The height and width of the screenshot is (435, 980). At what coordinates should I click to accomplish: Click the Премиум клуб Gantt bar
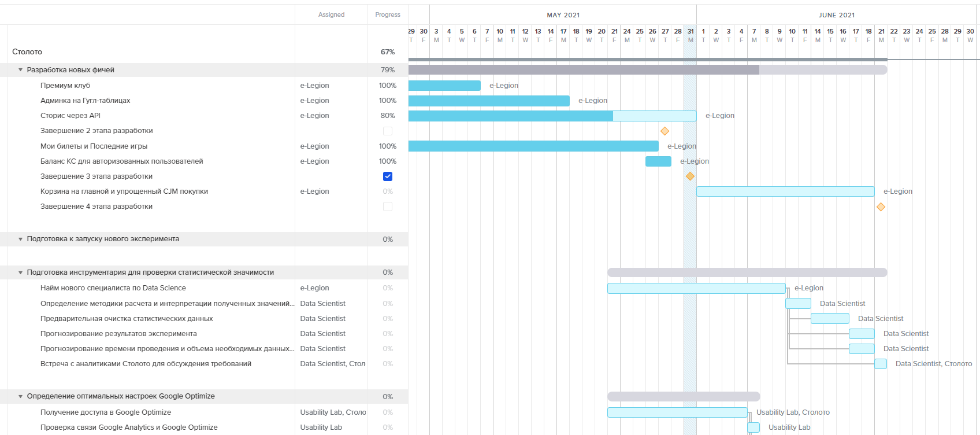click(x=444, y=86)
